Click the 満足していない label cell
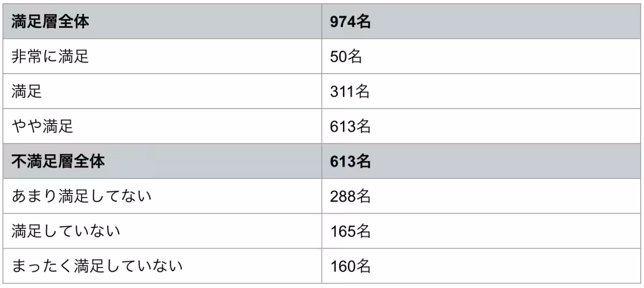The width and height of the screenshot is (644, 288). tap(65, 231)
